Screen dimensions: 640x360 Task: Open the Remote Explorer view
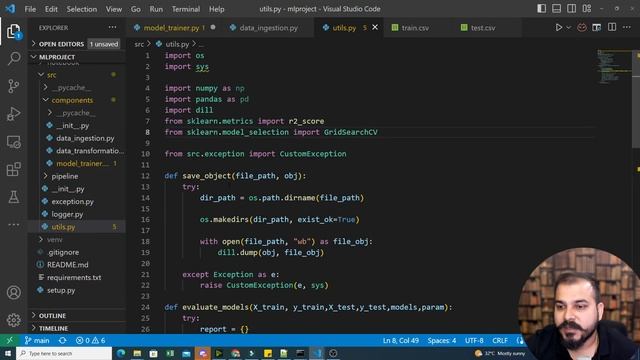click(x=13, y=142)
